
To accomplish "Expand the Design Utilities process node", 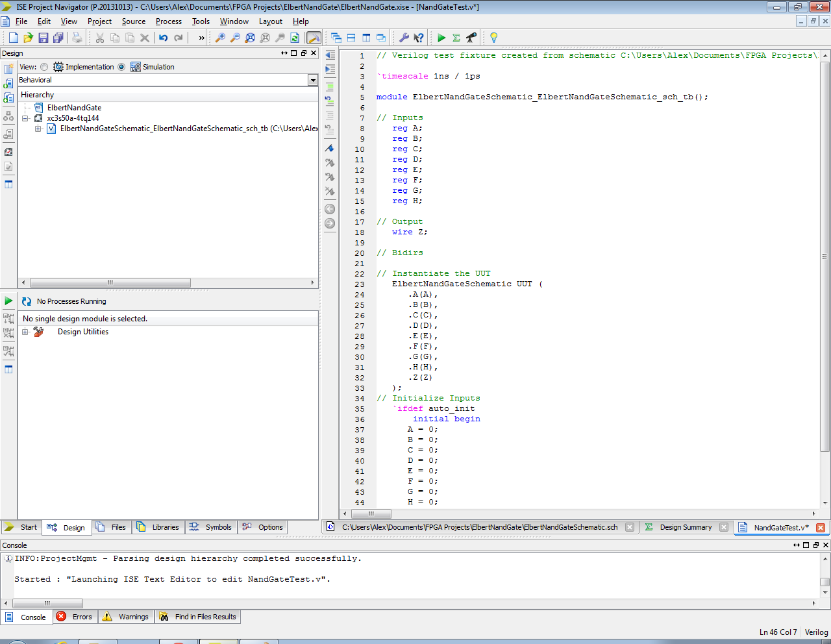I will 25,332.
